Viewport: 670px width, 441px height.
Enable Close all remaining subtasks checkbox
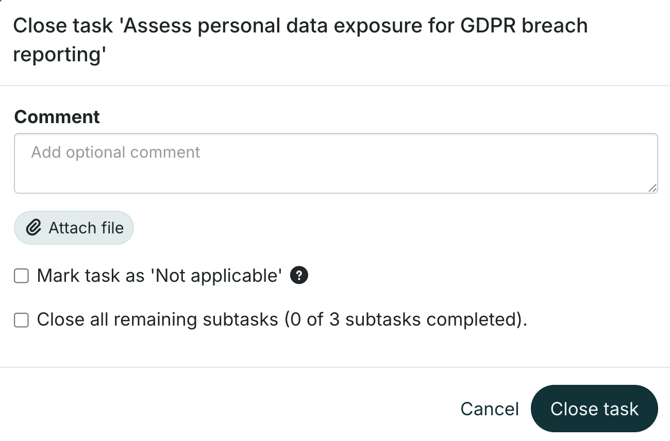(x=21, y=320)
